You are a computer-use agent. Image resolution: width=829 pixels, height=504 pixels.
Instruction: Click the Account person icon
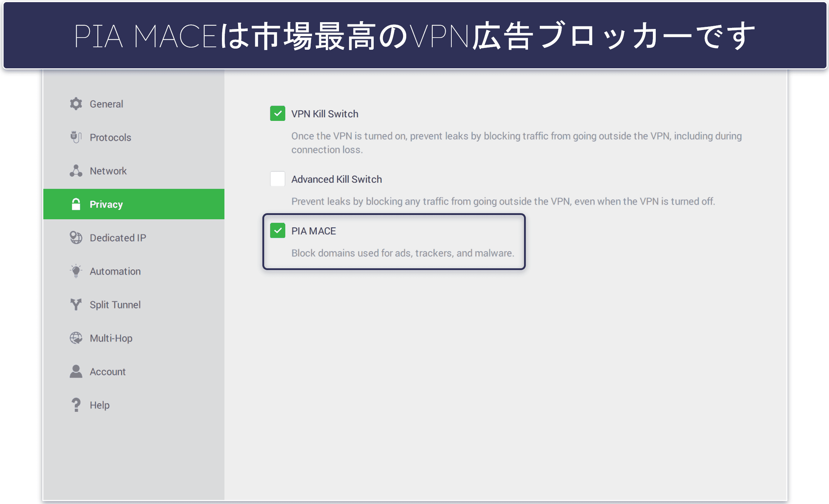(x=76, y=371)
